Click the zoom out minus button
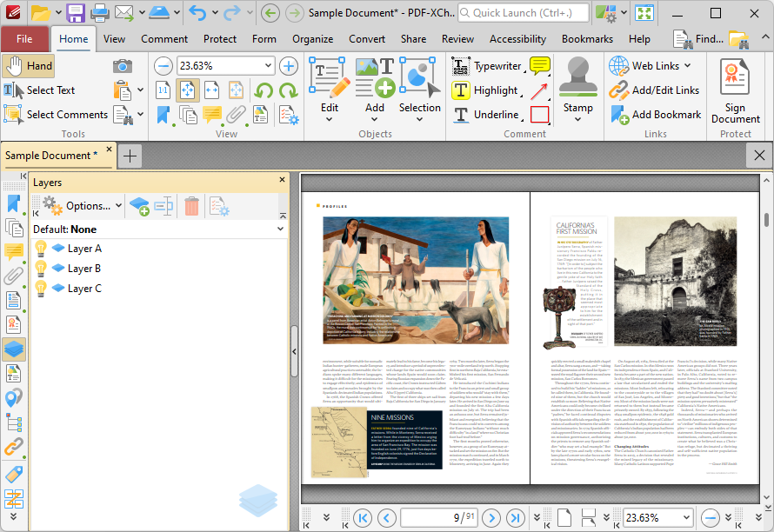Image resolution: width=774 pixels, height=532 pixels. click(x=163, y=66)
